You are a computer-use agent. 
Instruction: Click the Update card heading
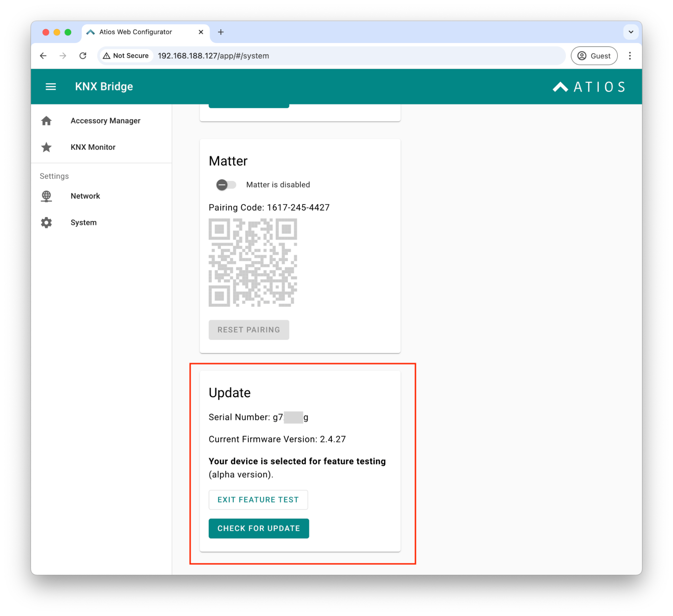[230, 392]
